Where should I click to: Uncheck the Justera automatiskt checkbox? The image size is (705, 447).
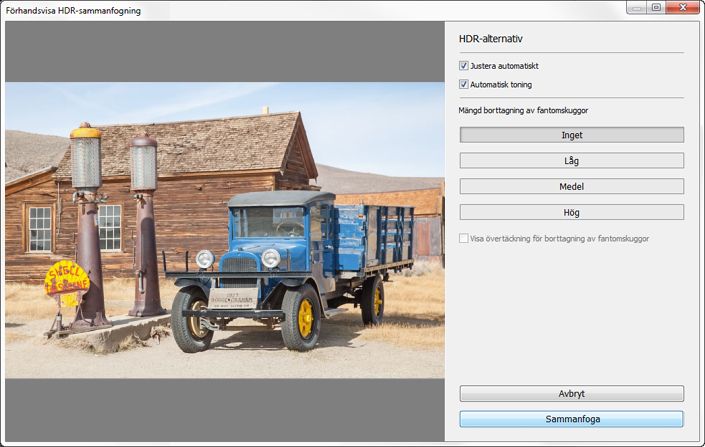tap(464, 66)
